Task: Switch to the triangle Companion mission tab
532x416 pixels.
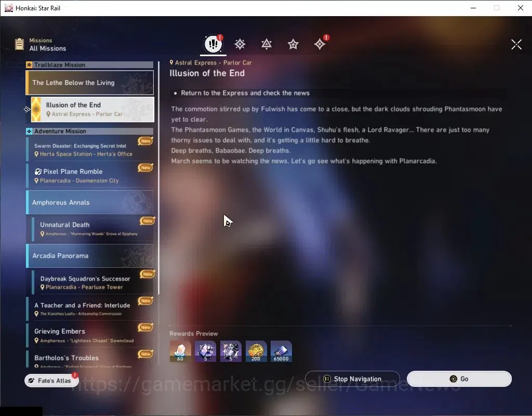Action: coord(267,44)
